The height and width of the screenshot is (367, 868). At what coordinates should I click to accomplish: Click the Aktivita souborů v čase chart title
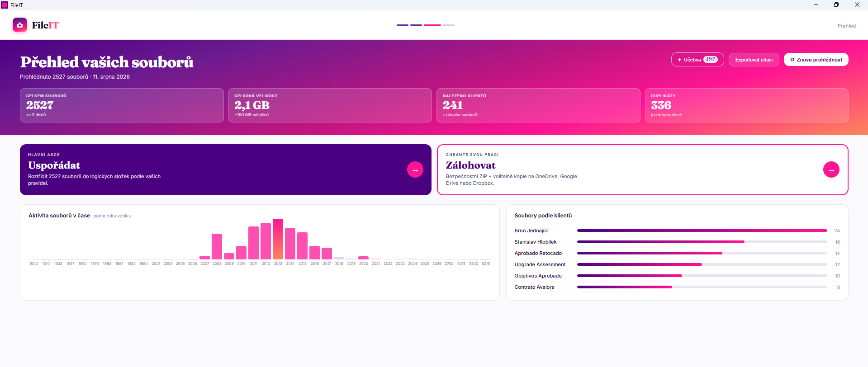[59, 216]
